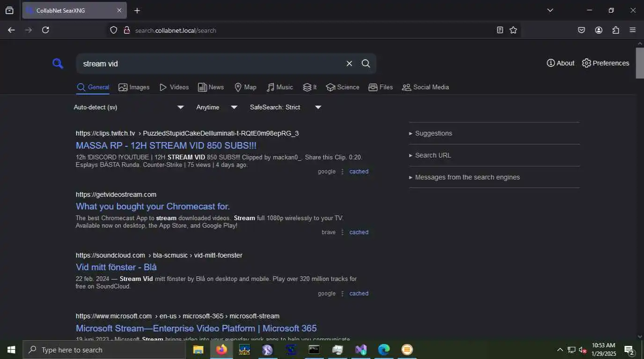Open MASSA RP - 12H STREAM VID result
The width and height of the screenshot is (644, 359).
pos(166,145)
